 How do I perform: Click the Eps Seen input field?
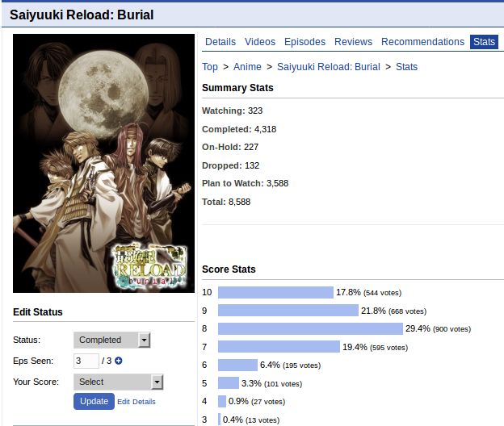click(x=86, y=361)
